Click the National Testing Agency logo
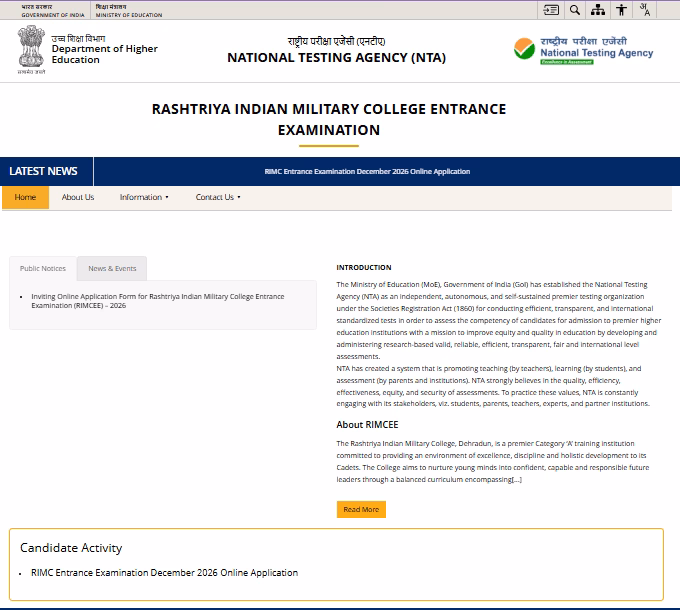Image resolution: width=680 pixels, height=610 pixels. [583, 51]
